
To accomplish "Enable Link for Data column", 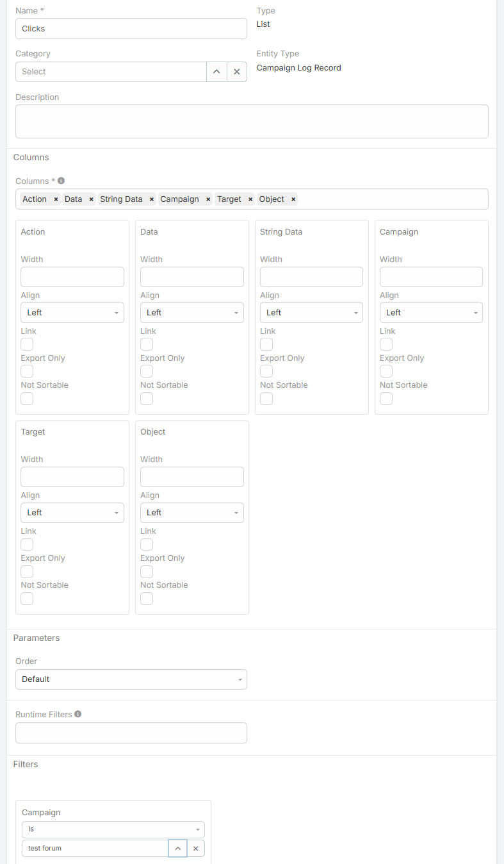I will [x=147, y=344].
